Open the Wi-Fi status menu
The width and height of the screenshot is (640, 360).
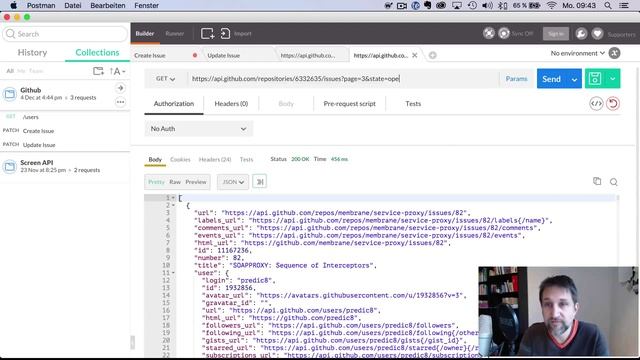[x=552, y=5]
